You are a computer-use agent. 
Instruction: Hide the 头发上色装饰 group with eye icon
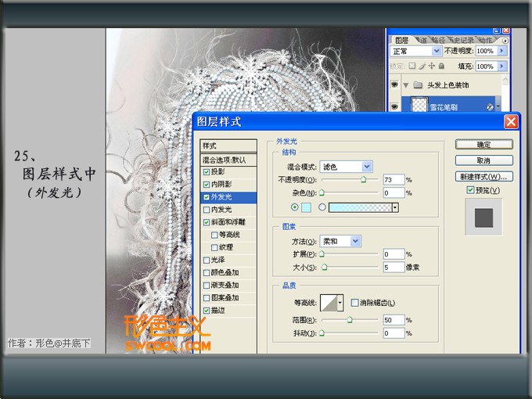pyautogui.click(x=394, y=84)
